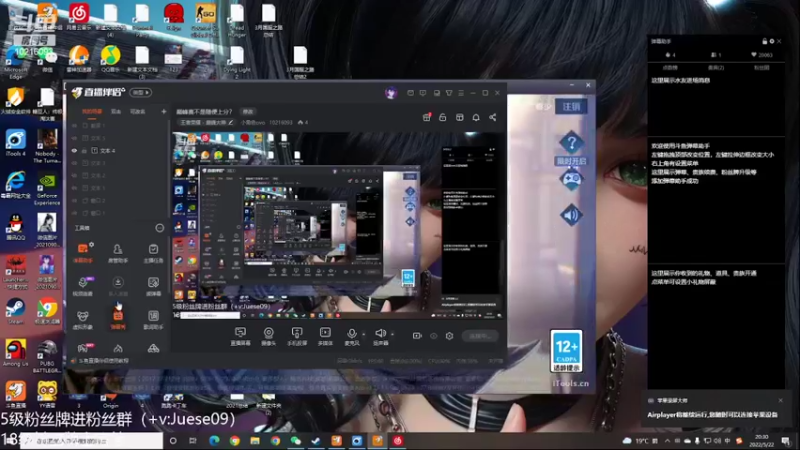Select the first orange scene tab
This screenshot has height=450, width=800.
coord(92,111)
